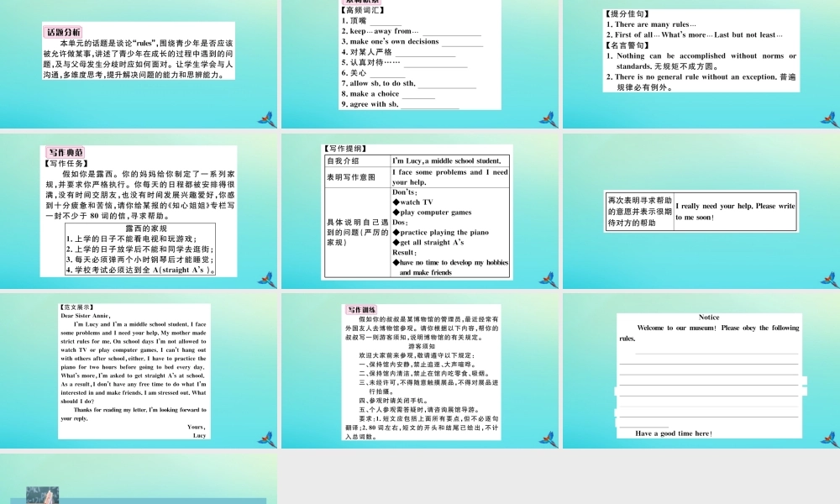Open the 提分佳句 sentences slide thumbnail
Image resolution: width=840 pixels, height=504 pixels.
click(x=701, y=65)
